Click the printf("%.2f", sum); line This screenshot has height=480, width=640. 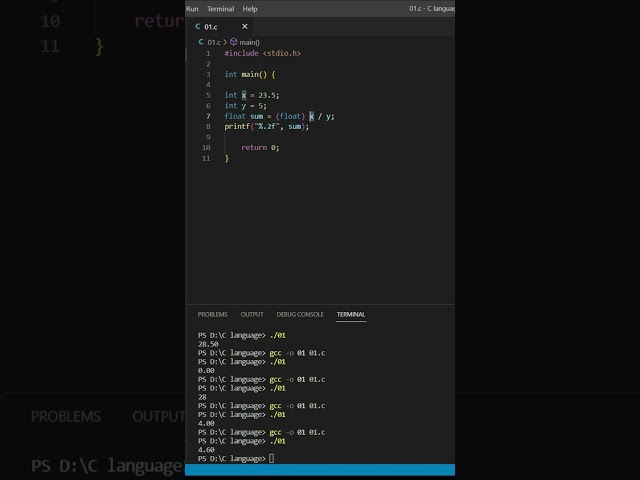[x=267, y=127]
